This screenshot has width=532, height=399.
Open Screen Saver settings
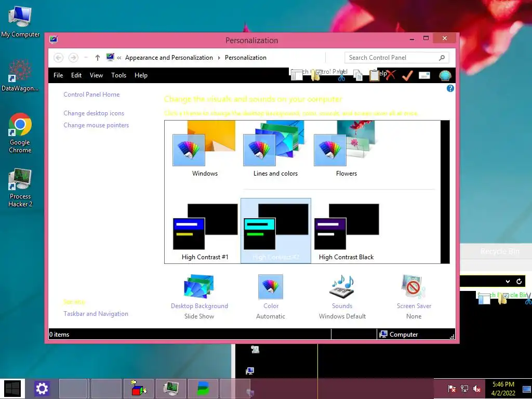[x=414, y=297]
